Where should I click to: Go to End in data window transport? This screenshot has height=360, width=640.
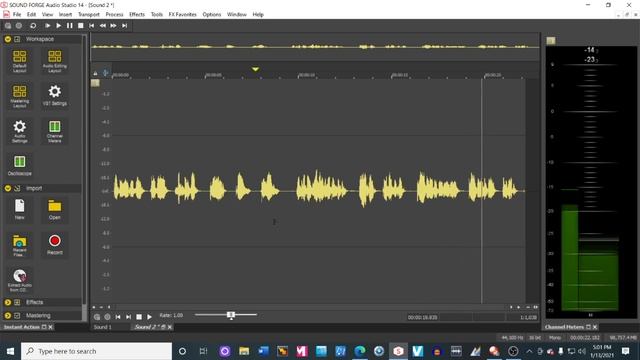click(129, 317)
